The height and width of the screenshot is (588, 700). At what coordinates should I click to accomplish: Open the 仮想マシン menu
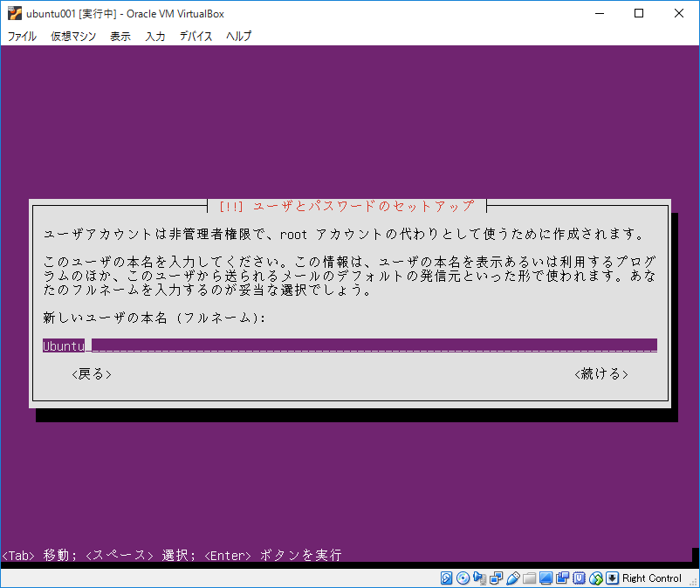pos(72,36)
